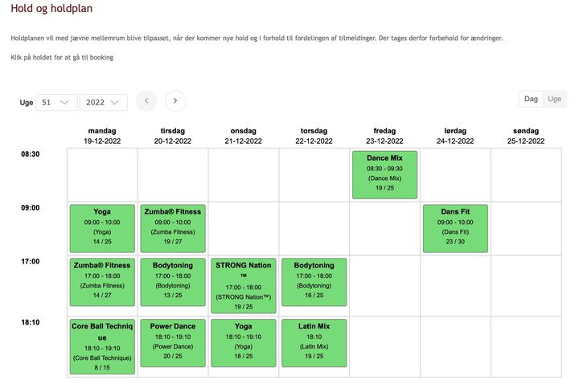Open the STRONG Nation class
Screen dimensions: 579x392
pos(243,285)
